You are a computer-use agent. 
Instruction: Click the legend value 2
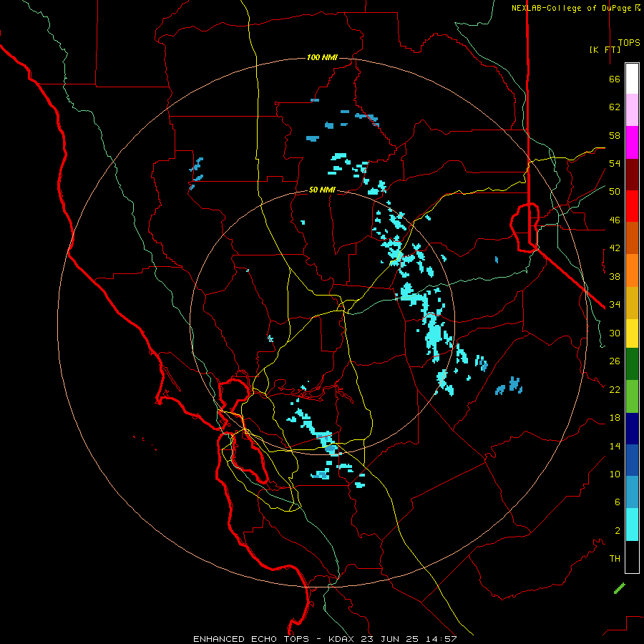pyautogui.click(x=618, y=530)
